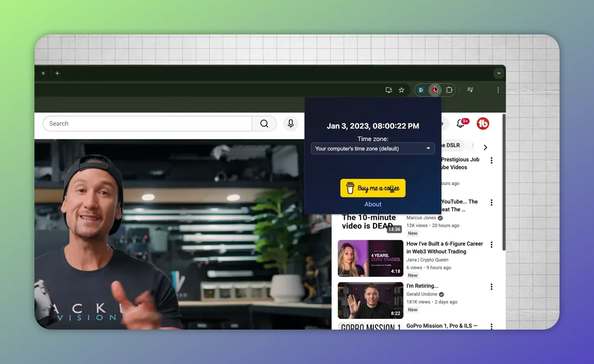Image resolution: width=594 pixels, height=364 pixels.
Task: Open GoPro Mission 1, Pro & ILS title
Action: [442, 326]
